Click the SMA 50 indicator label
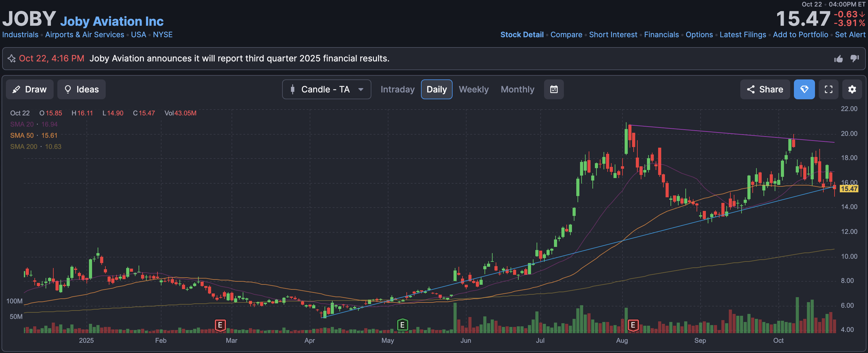Image resolution: width=868 pixels, height=353 pixels. (x=22, y=136)
